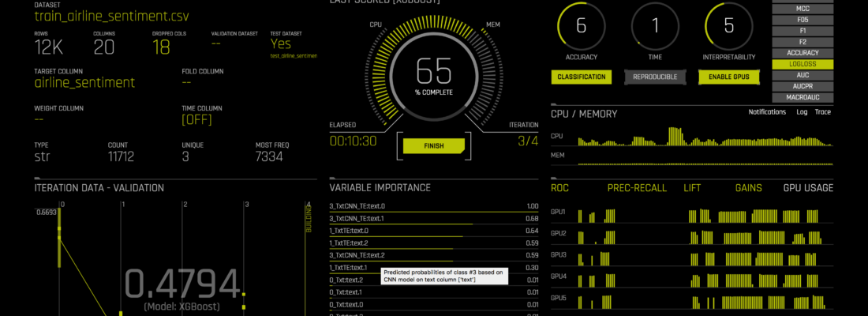Viewport: 868px width, 316px height.
Task: Open the Notifications view
Action: pyautogui.click(x=767, y=112)
